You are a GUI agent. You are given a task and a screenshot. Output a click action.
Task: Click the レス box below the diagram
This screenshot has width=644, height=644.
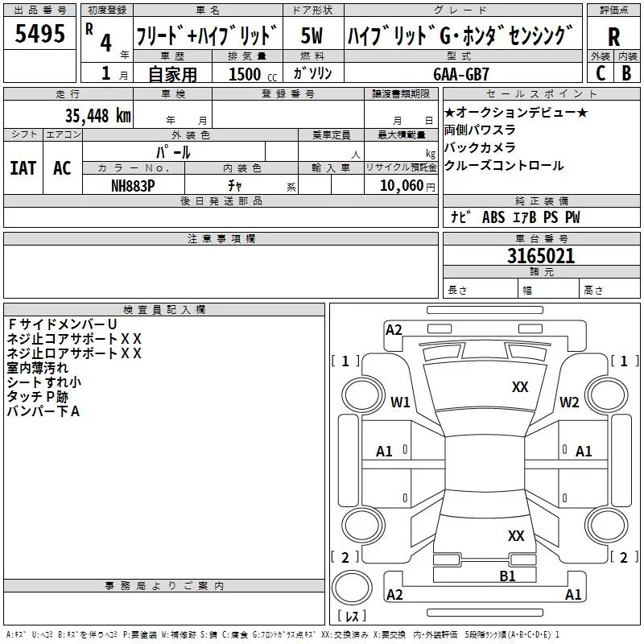tap(352, 616)
